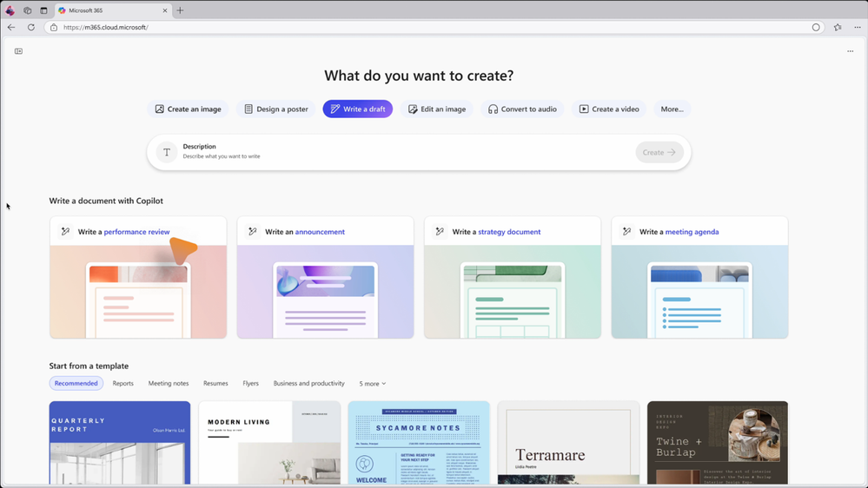Open Write a meeting agenda card

coord(699,277)
